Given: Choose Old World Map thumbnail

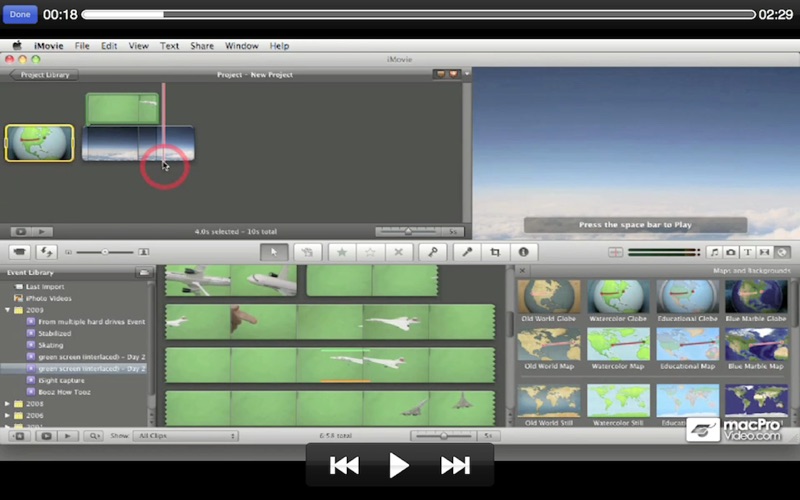Looking at the screenshot, I should [x=548, y=344].
